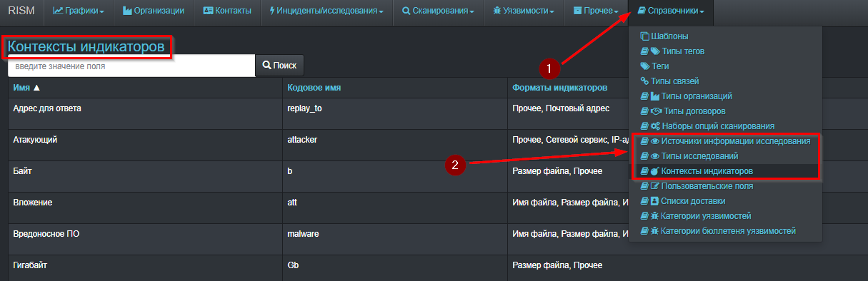868x281 pixels.
Task: Go to the Организации section
Action: coord(154,11)
